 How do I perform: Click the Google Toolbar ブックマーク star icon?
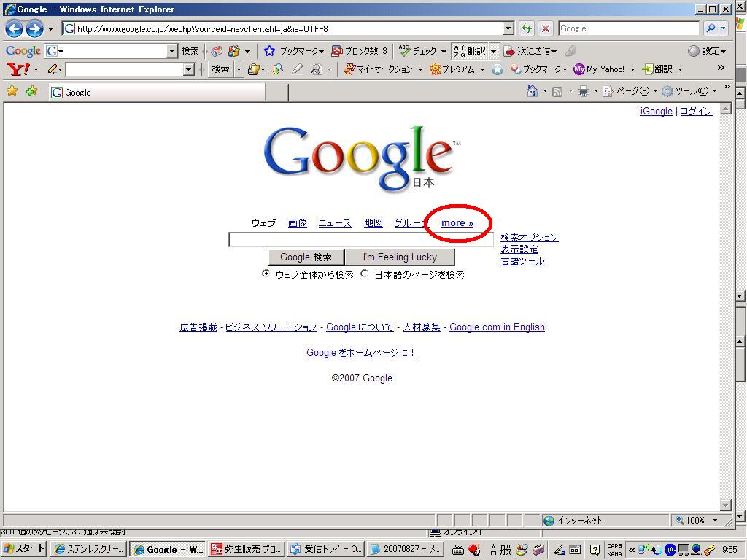269,50
